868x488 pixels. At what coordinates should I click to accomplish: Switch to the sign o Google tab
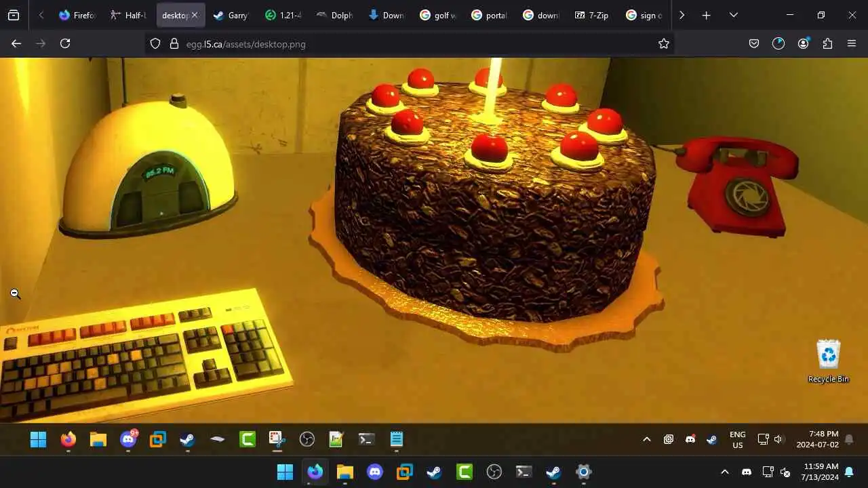pyautogui.click(x=644, y=15)
